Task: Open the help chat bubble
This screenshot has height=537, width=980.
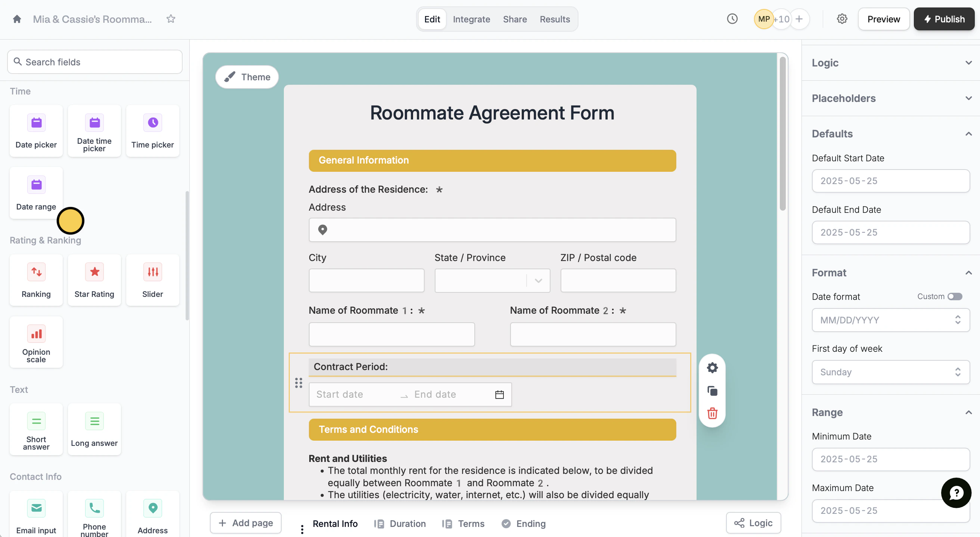Action: coord(956,493)
